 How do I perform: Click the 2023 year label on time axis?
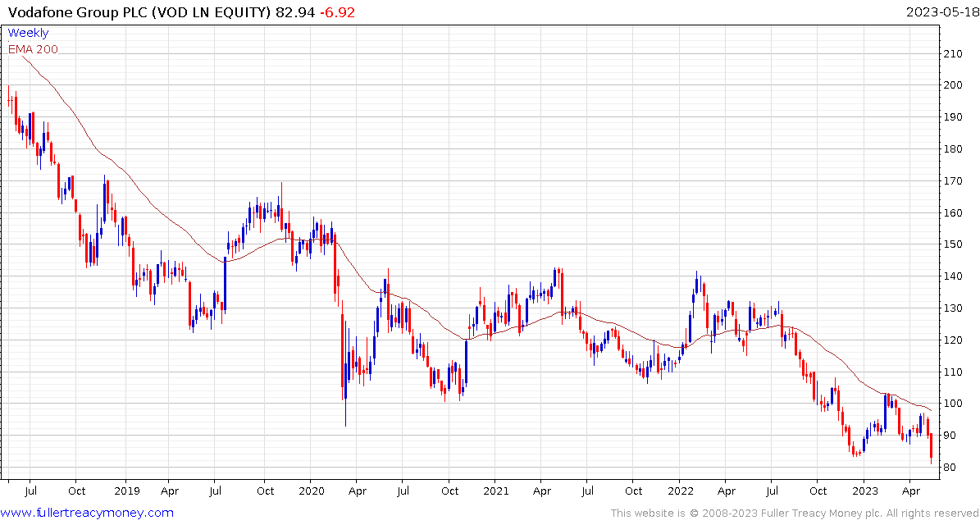click(864, 491)
